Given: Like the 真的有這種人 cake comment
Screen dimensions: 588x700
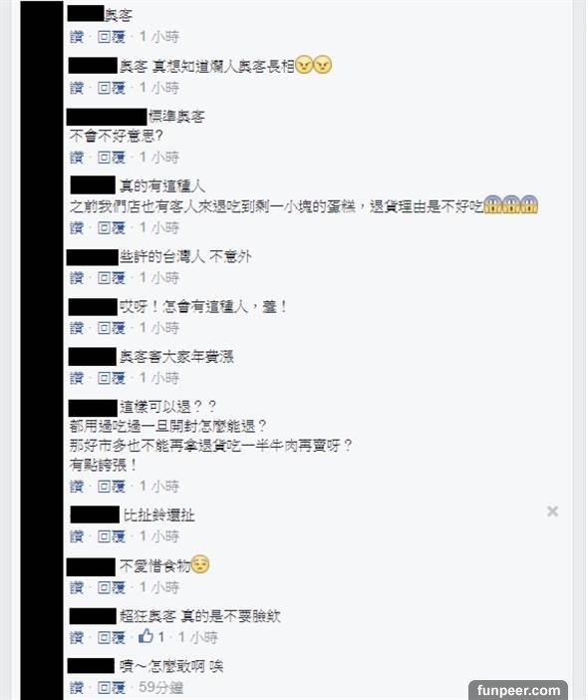Looking at the screenshot, I should (x=77, y=227).
